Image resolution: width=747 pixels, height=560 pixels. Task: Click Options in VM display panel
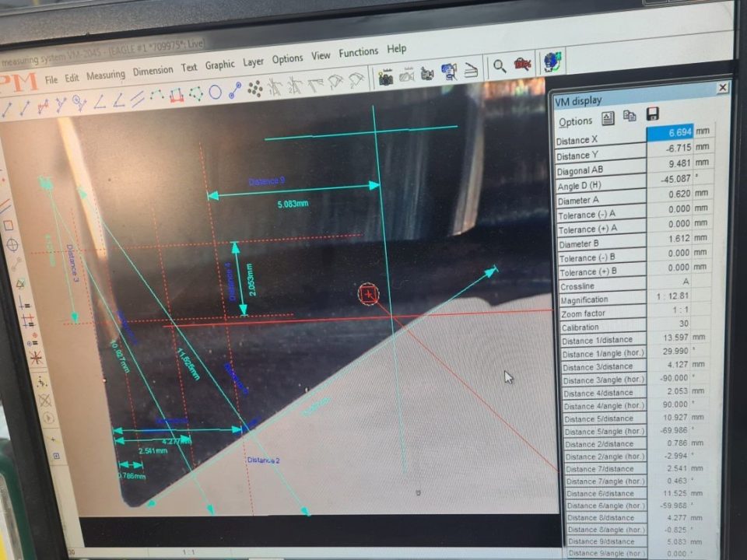click(575, 121)
